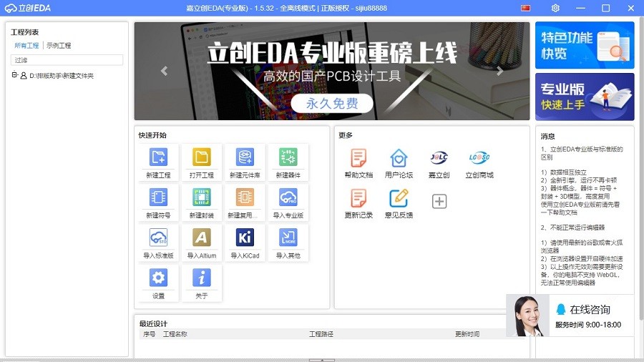Click the 新建器件 (new device) icon
The image size is (644, 362).
tap(288, 157)
